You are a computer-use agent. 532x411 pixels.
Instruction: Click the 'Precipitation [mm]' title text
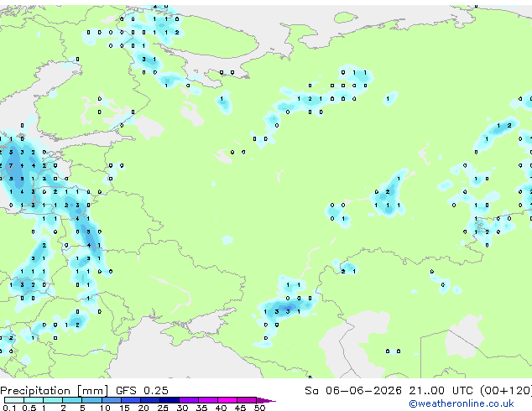tap(55, 391)
